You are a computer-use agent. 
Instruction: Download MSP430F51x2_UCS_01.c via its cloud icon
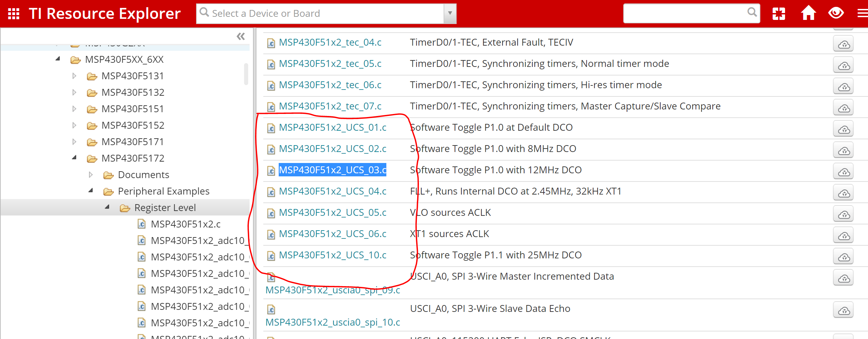[844, 129]
